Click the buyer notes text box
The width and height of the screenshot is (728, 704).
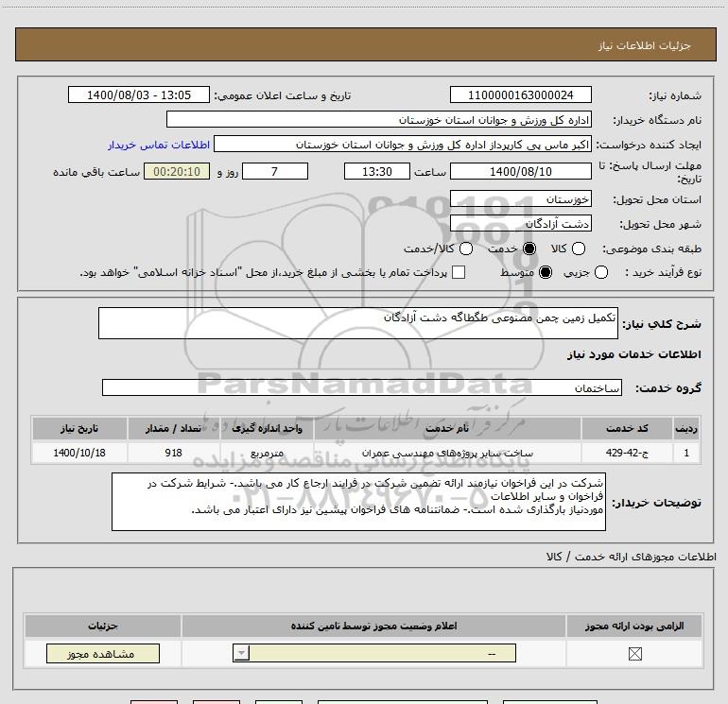coord(358,502)
